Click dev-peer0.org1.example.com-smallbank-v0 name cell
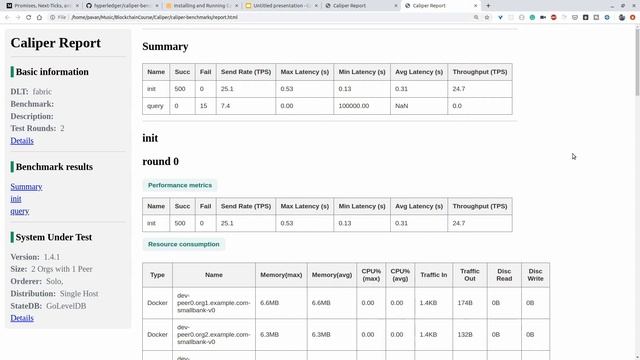The image size is (640, 360). pyautogui.click(x=213, y=303)
